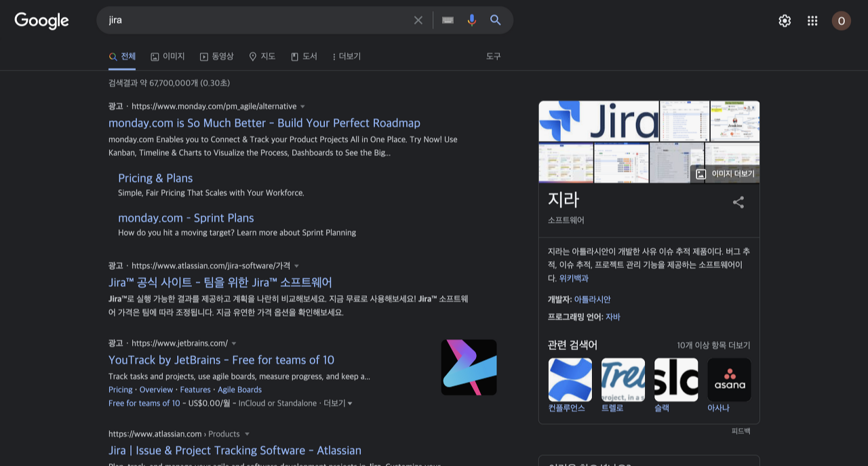Image resolution: width=868 pixels, height=466 pixels.
Task: Open the account profile avatar
Action: pos(842,21)
